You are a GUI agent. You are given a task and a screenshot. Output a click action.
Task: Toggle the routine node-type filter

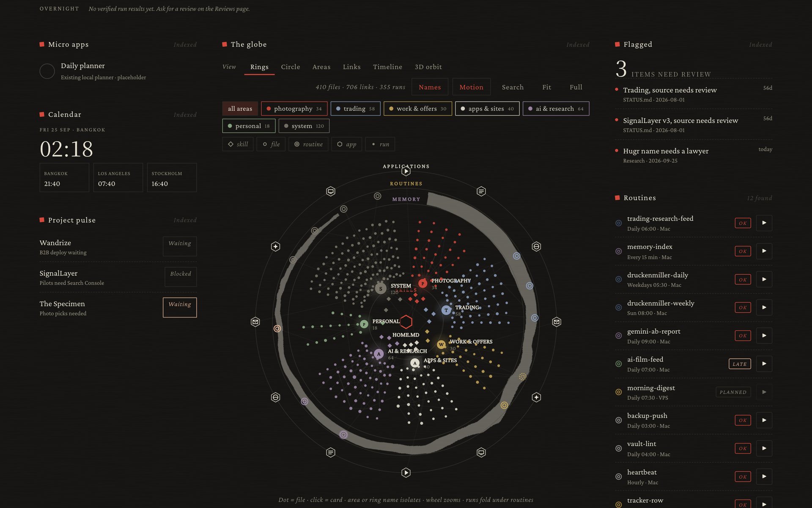coord(308,144)
